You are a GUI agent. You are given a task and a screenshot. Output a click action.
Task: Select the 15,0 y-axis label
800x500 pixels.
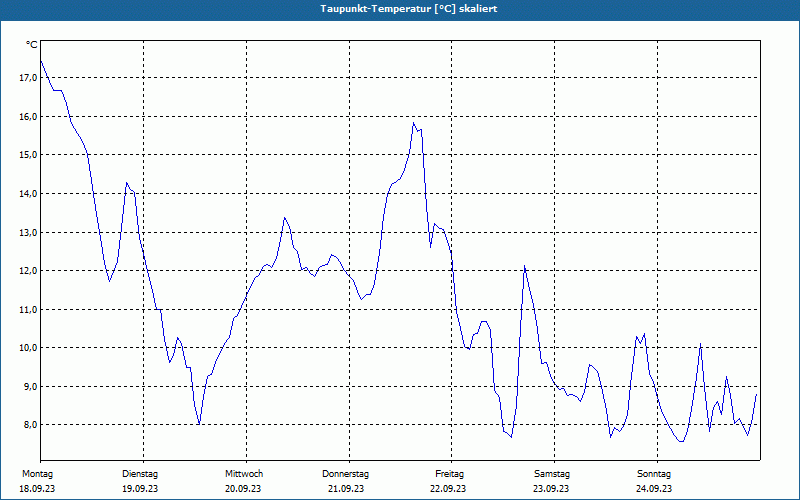pos(29,155)
